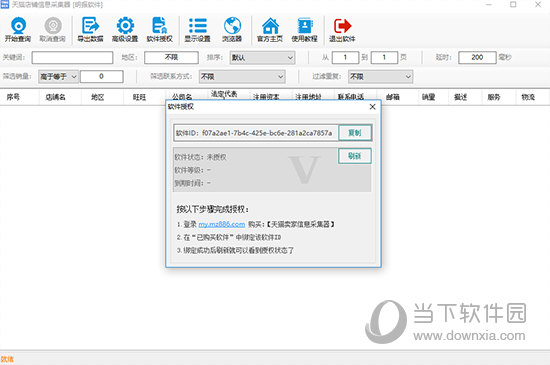The width and height of the screenshot is (550, 365).
Task: Click the 公司名 column header
Action: [182, 96]
